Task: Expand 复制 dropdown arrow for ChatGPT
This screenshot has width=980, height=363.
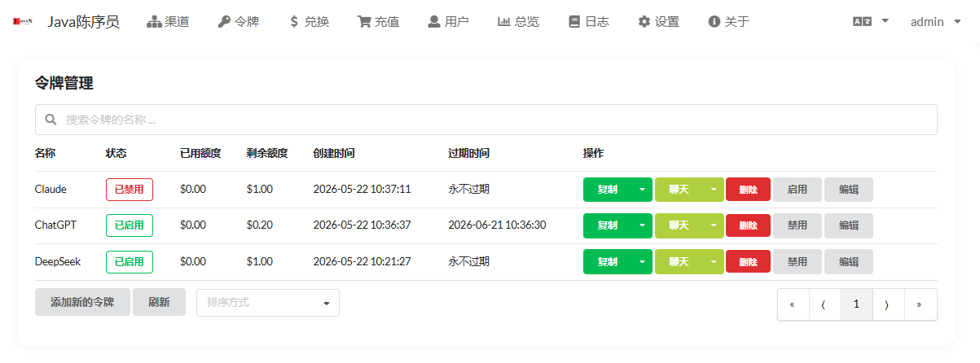Action: 642,225
